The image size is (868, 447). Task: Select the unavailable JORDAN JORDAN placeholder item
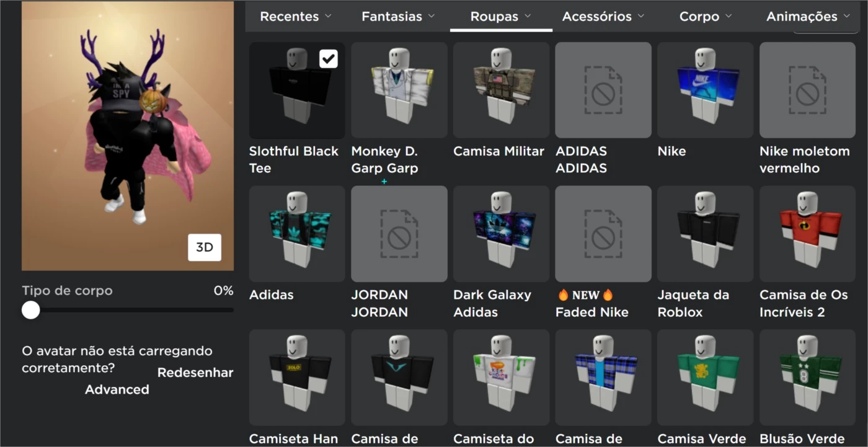click(x=399, y=234)
